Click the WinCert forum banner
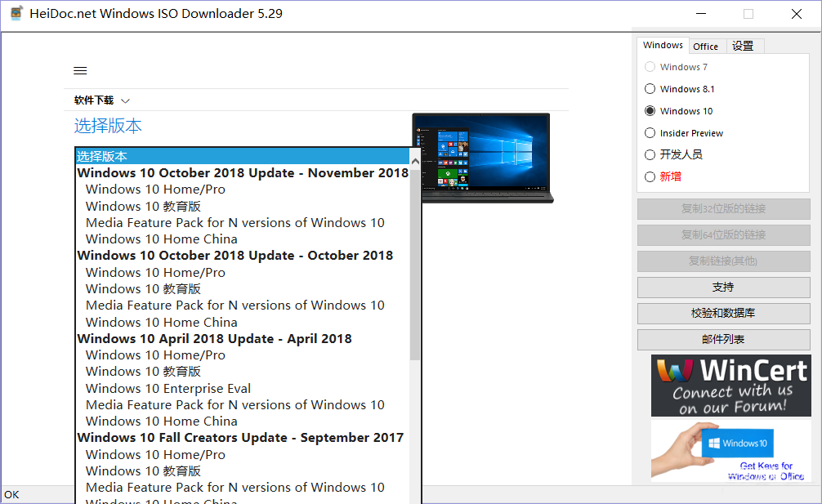This screenshot has width=822, height=504. pos(730,386)
